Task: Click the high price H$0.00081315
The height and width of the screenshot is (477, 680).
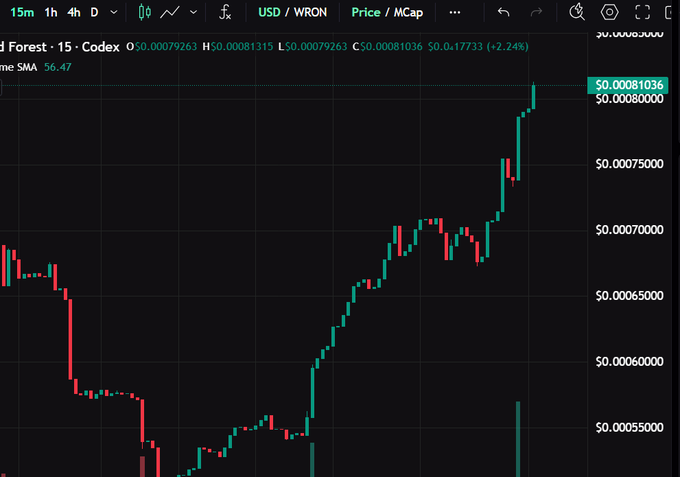Action: [x=238, y=46]
